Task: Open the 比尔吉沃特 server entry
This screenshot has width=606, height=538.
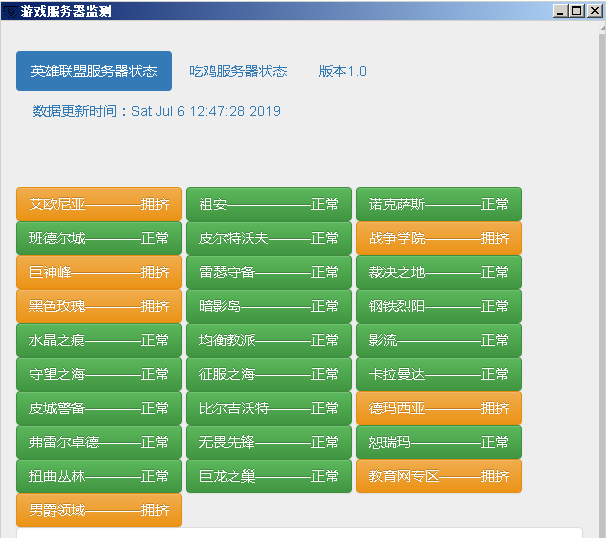Action: 269,408
